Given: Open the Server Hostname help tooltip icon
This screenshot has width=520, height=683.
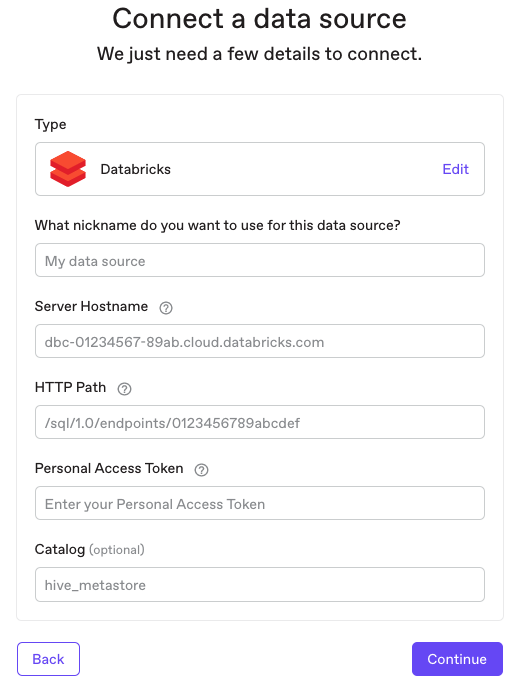Looking at the screenshot, I should [166, 308].
